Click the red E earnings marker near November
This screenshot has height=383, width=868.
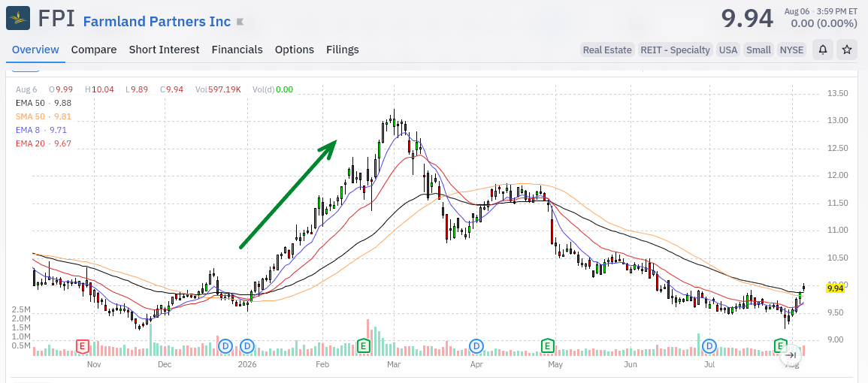82,346
